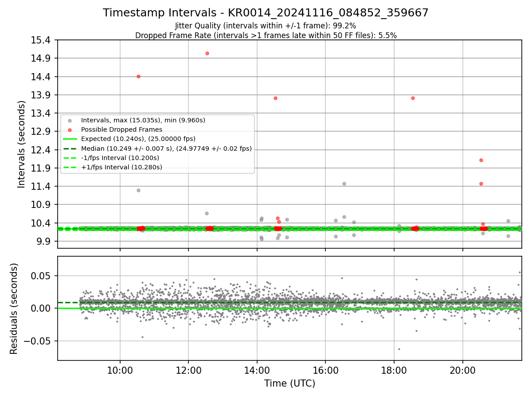Image resolution: width=532 pixels, height=399 pixels.
Task: Click the '16:00' time tick label
Action: [x=325, y=370]
